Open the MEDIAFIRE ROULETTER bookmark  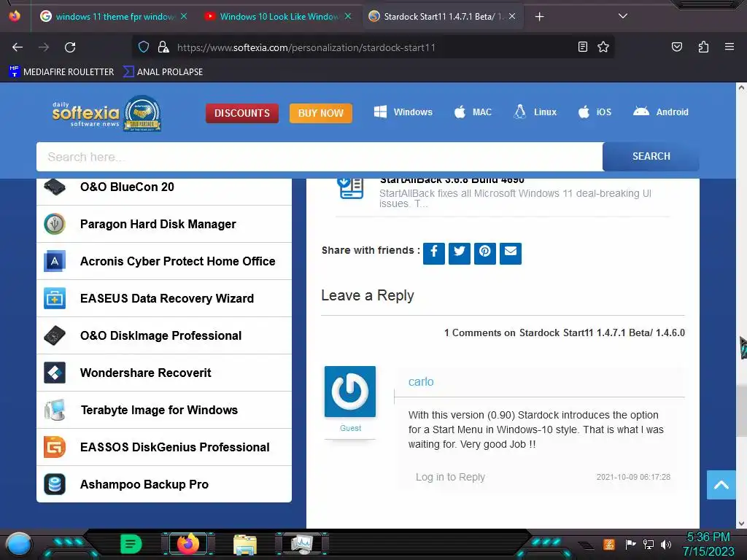click(x=61, y=72)
